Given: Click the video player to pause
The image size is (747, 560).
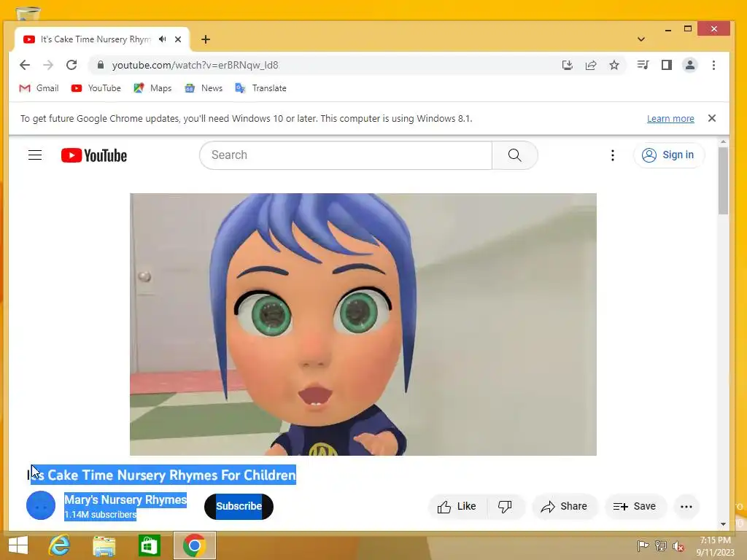Looking at the screenshot, I should click(363, 324).
